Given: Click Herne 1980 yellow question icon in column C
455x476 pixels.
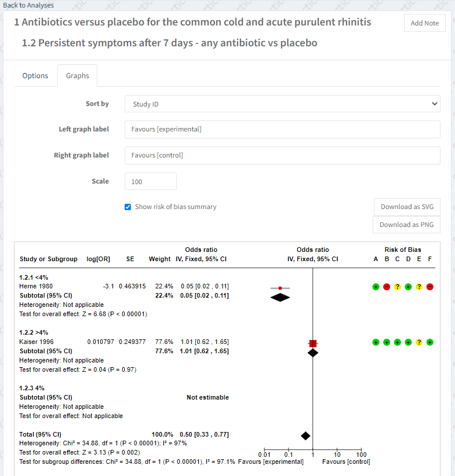Looking at the screenshot, I should point(397,287).
